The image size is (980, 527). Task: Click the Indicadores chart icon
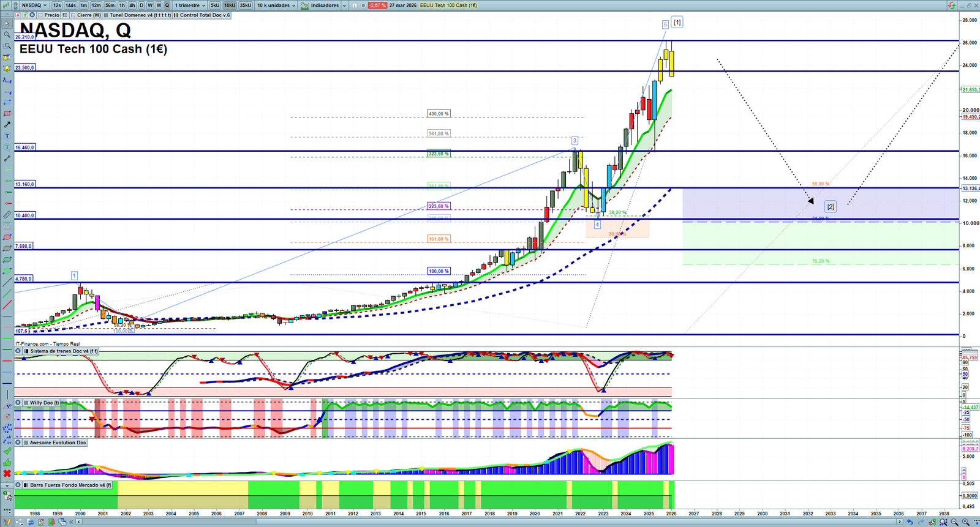(304, 6)
